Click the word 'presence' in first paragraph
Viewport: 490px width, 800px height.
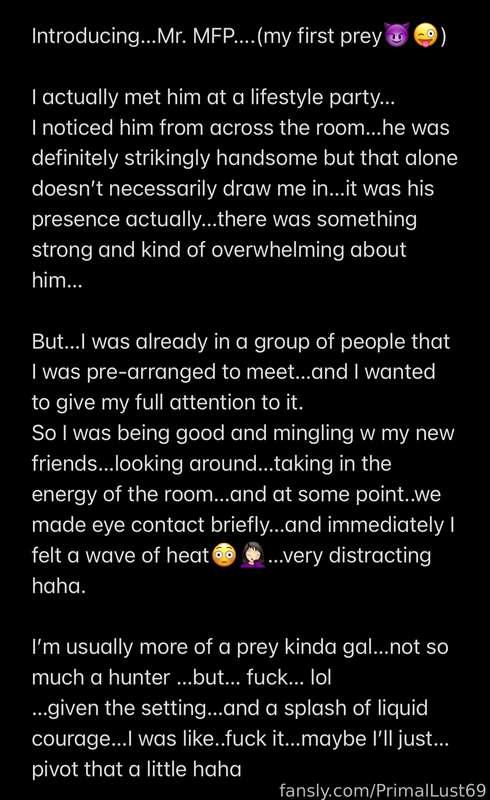(x=76, y=219)
